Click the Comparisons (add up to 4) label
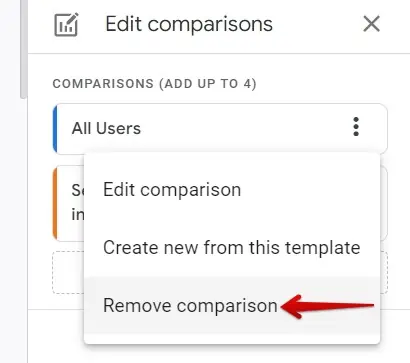The width and height of the screenshot is (410, 363). pos(154,84)
